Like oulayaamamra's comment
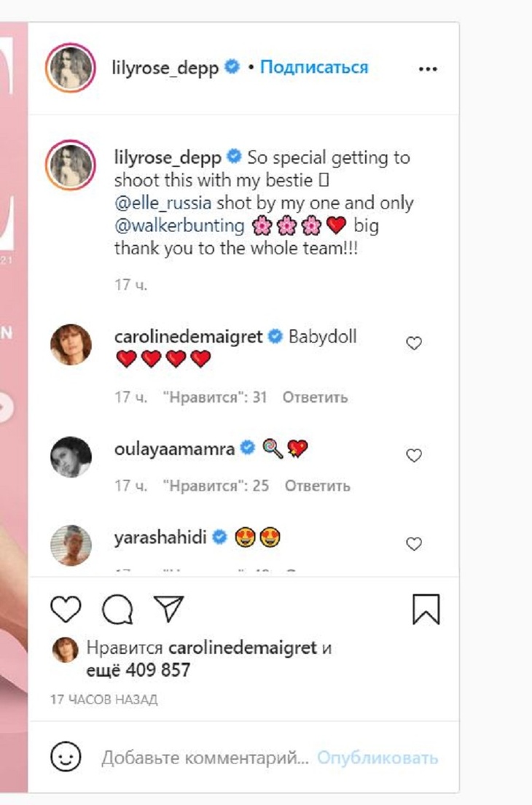 (414, 456)
